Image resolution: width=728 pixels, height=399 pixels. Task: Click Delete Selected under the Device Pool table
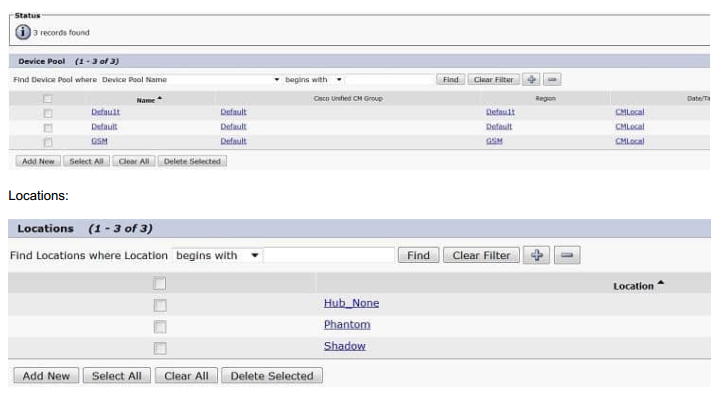click(192, 161)
